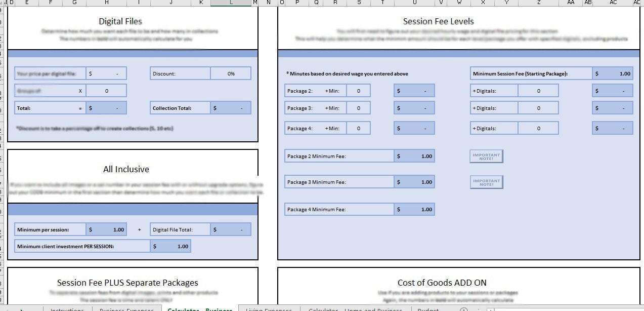Click the Discount percentage cell

231,73
